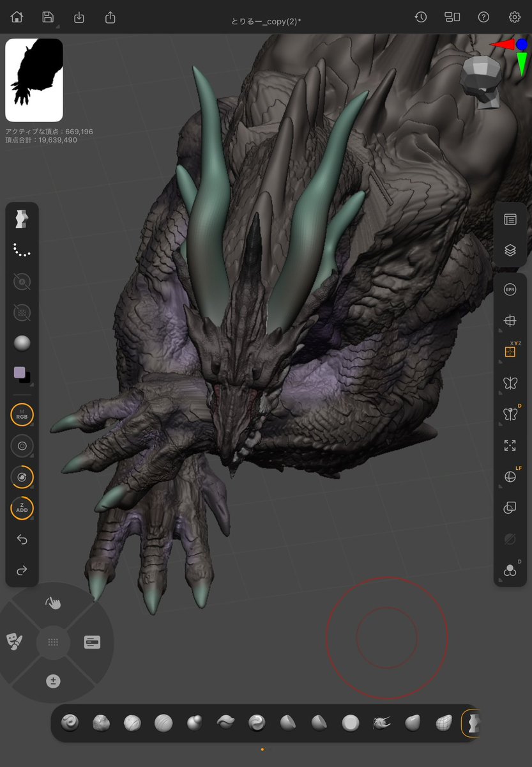This screenshot has height=767, width=532.
Task: Tap the plus-minus radial segment
Action: (53, 681)
